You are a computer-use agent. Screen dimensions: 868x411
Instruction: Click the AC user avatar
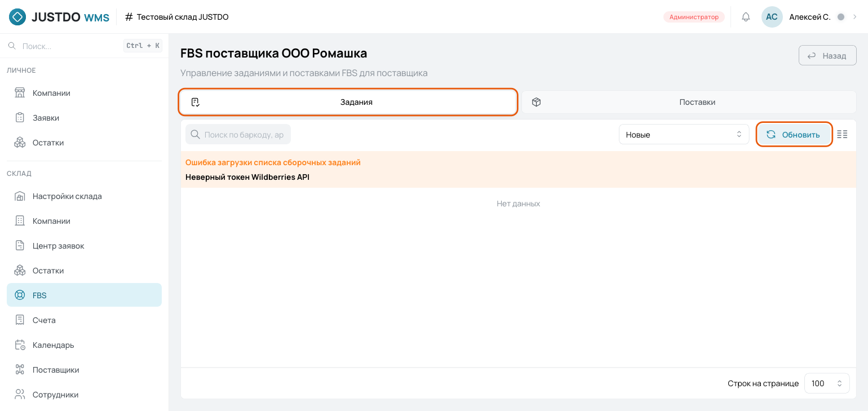click(772, 17)
